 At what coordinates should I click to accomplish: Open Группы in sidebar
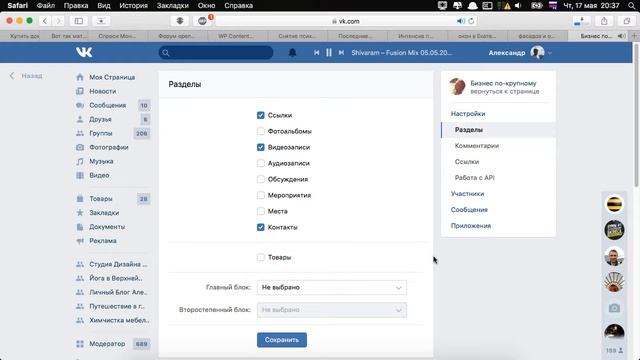pos(100,133)
